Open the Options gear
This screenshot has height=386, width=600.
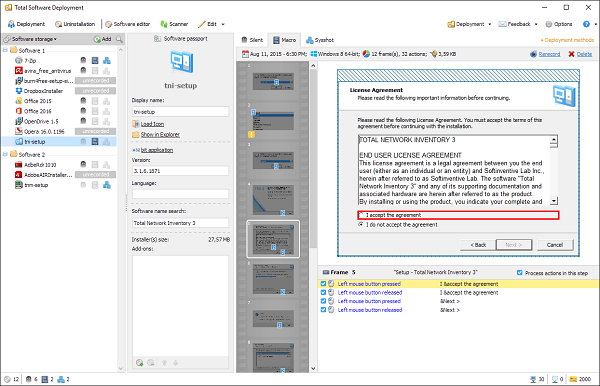click(x=559, y=24)
